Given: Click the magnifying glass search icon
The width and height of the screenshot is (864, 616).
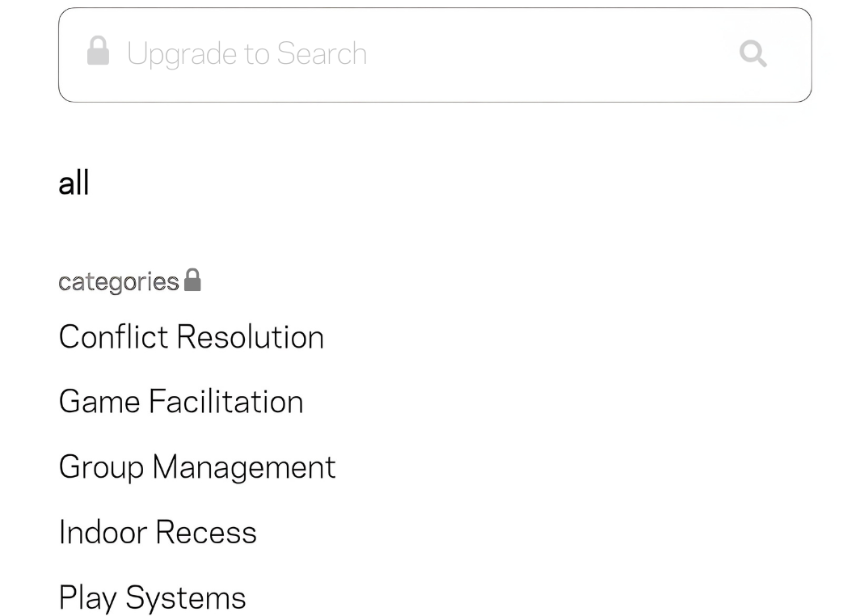Looking at the screenshot, I should coord(752,53).
